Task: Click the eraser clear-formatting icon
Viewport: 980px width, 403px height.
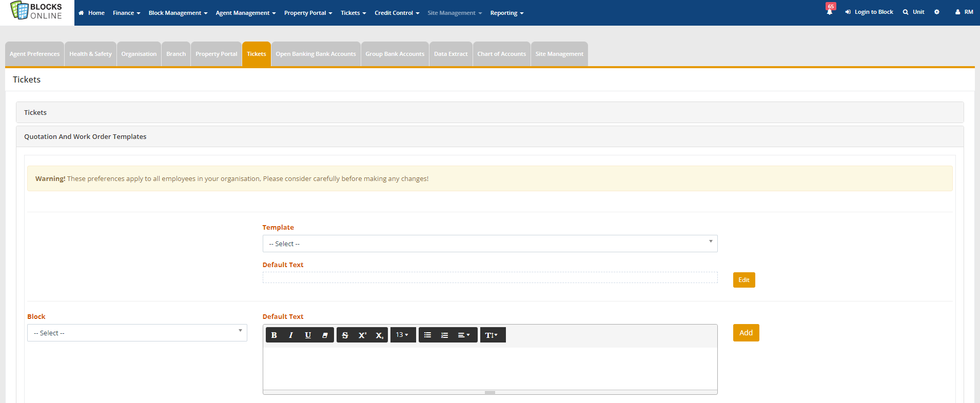Action: (x=325, y=335)
